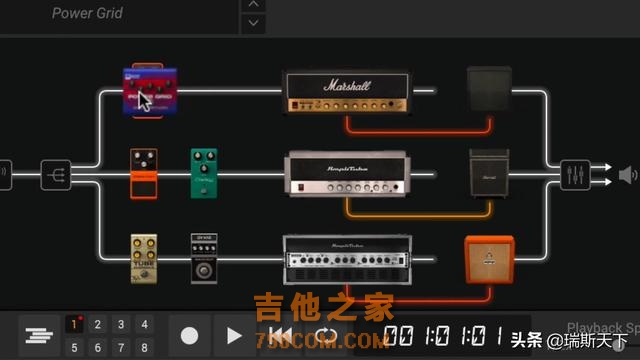Viewport: 640px width, 360px height.
Task: Click the input node at chain start
Action: pyautogui.click(x=5, y=175)
